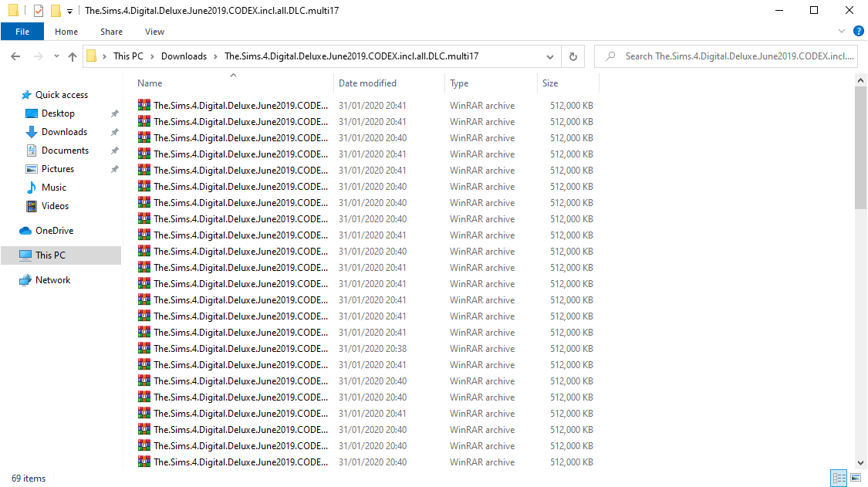Screen dimensions: 868x487
Task: Click the pin icon beside Documents
Action: (x=115, y=150)
